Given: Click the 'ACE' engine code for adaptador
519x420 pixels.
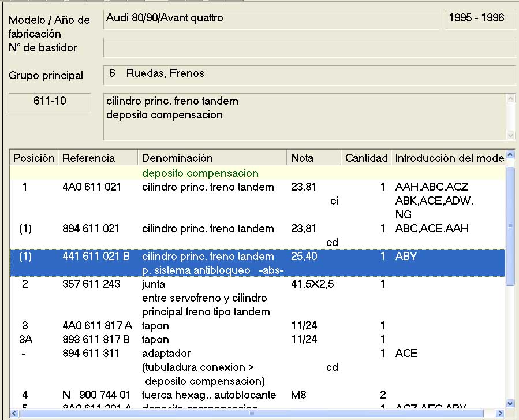Looking at the screenshot, I should tap(406, 354).
